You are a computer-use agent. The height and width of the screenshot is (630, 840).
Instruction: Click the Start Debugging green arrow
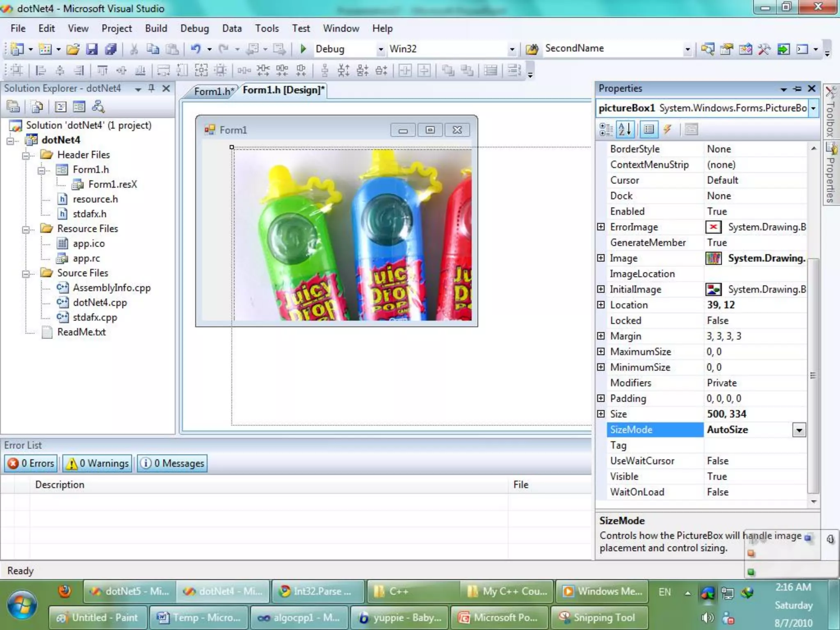tap(303, 49)
